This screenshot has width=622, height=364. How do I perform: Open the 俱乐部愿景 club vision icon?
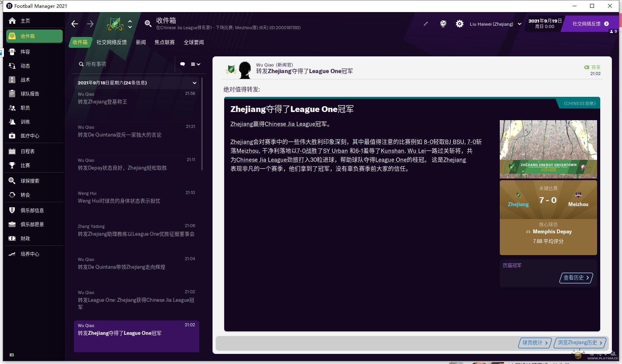click(x=12, y=224)
